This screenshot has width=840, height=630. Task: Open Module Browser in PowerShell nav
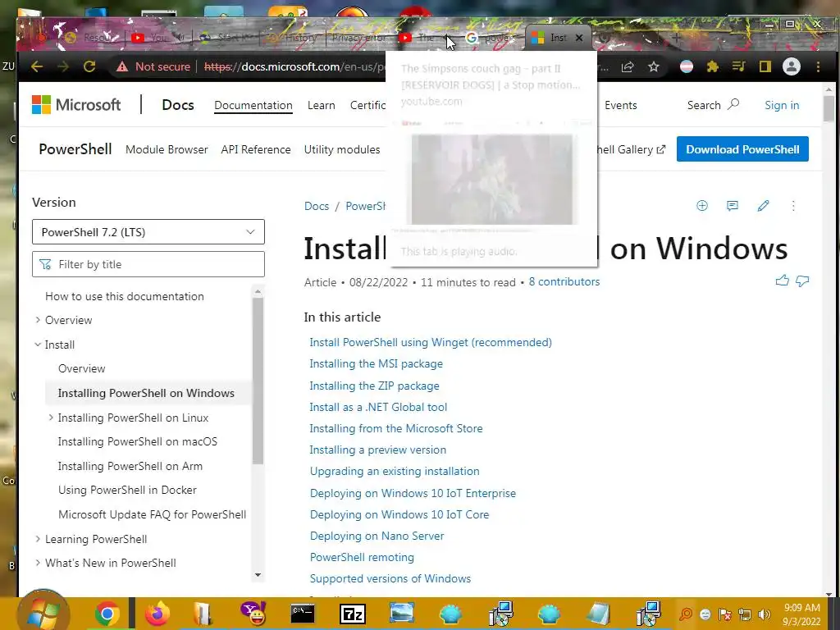[167, 149]
